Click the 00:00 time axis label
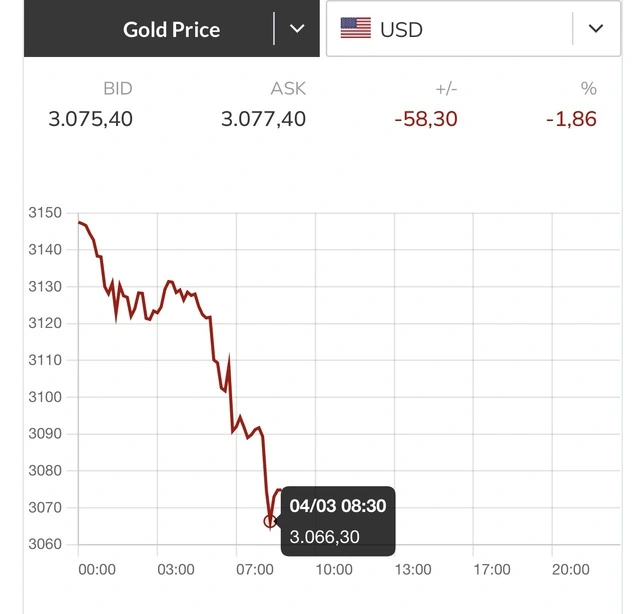This screenshot has height=614, width=640. (97, 569)
